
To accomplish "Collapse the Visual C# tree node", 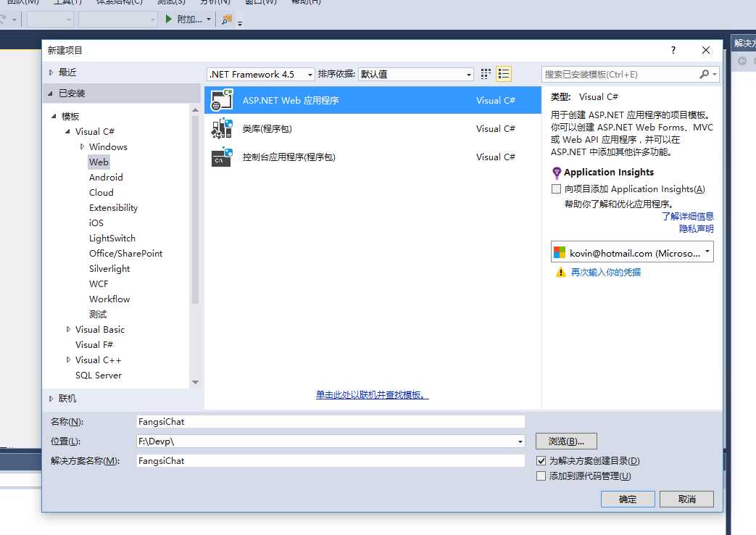I will coord(67,132).
